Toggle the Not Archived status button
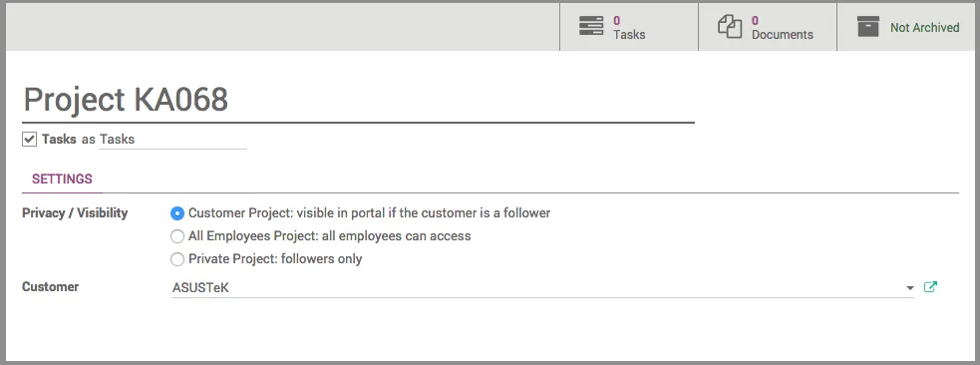This screenshot has width=980, height=365. coord(908,27)
